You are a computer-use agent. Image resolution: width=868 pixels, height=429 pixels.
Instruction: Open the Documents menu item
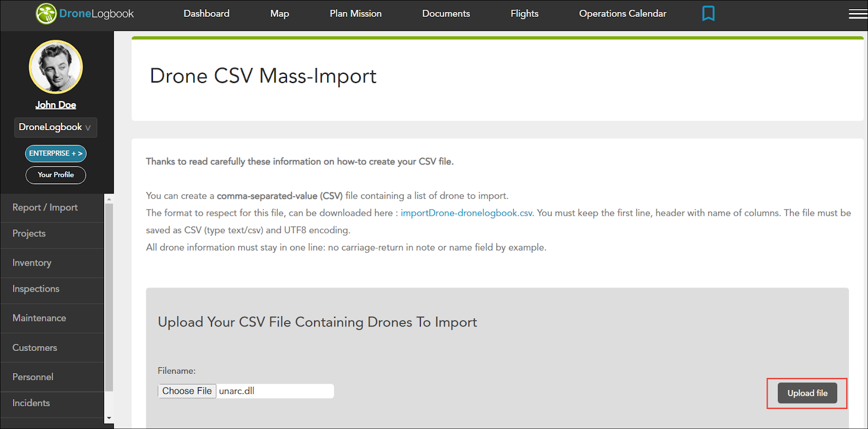[446, 14]
